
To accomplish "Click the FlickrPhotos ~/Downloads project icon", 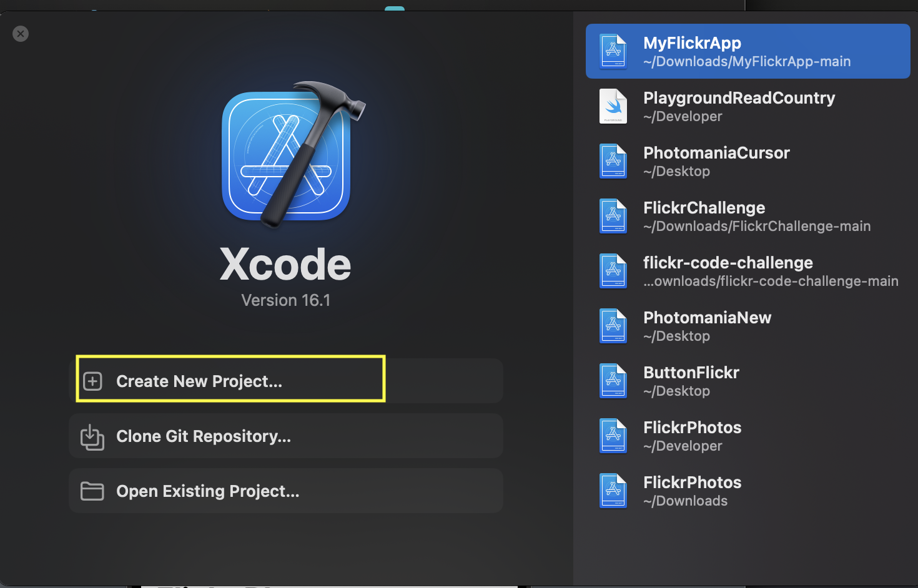I will click(x=613, y=491).
